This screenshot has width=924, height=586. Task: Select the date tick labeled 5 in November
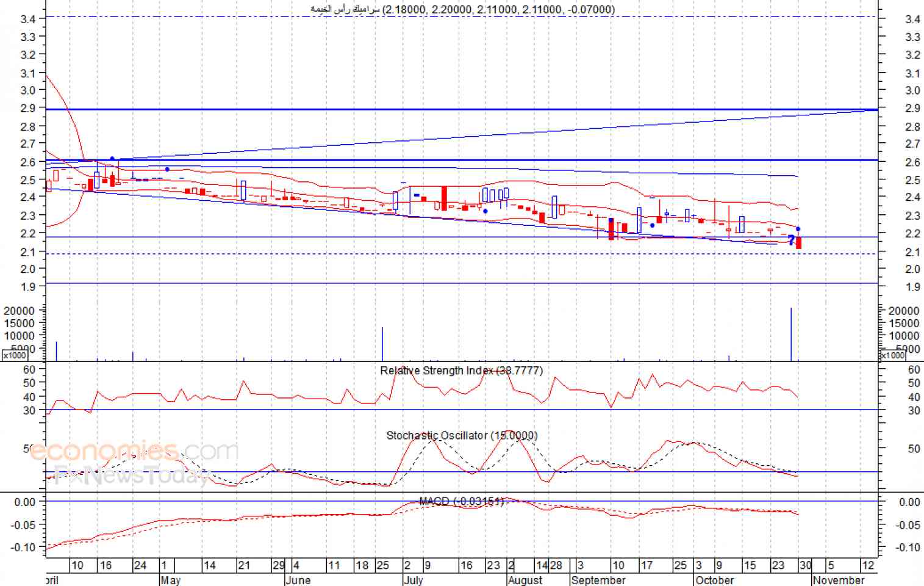831,565
